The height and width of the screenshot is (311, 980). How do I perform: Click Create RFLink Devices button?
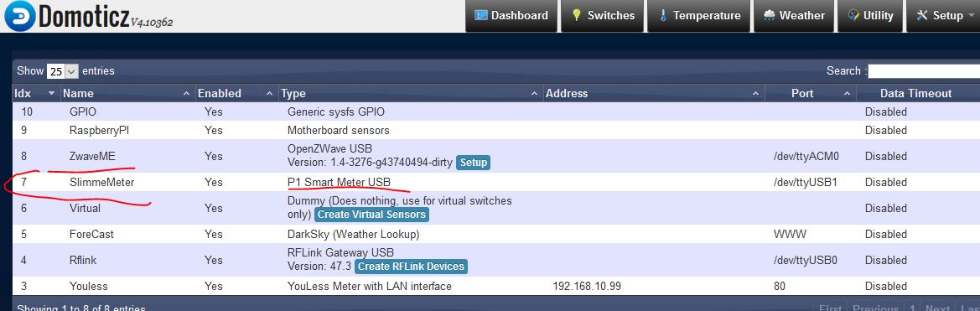pyautogui.click(x=412, y=267)
